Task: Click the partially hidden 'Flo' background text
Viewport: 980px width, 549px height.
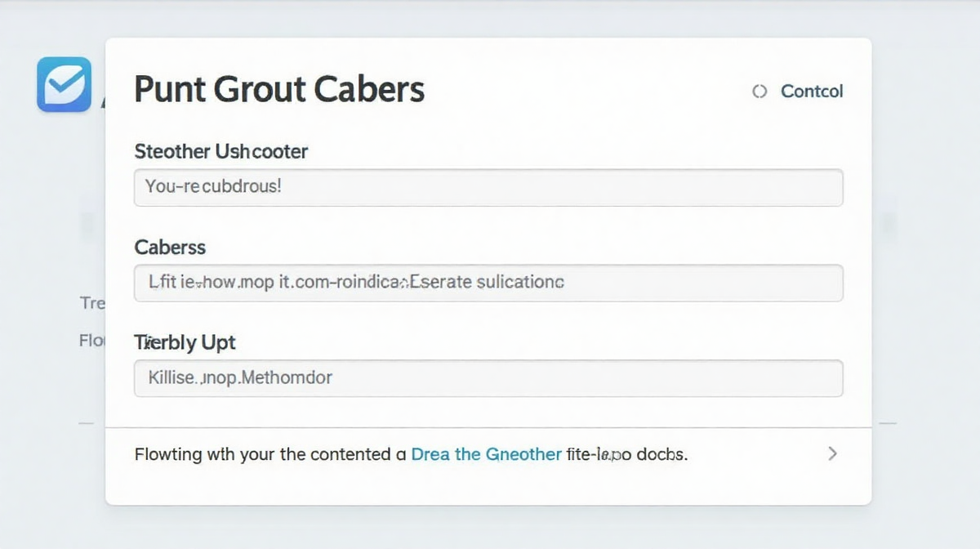Action: (91, 340)
